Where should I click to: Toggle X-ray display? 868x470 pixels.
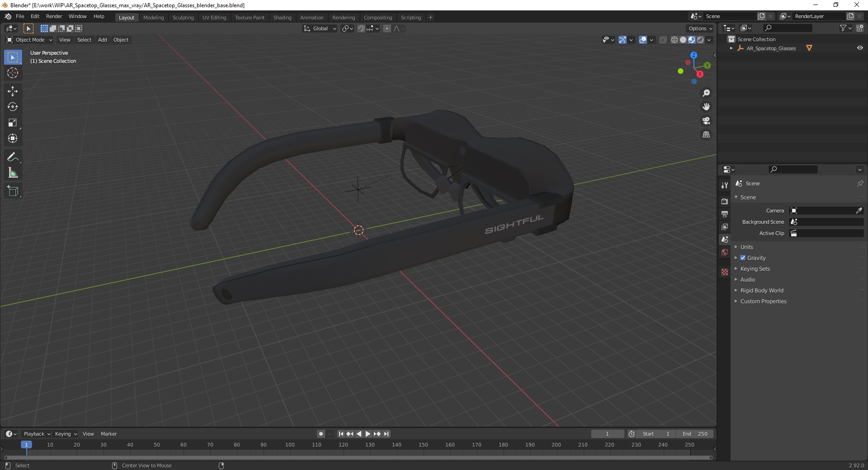coord(663,40)
